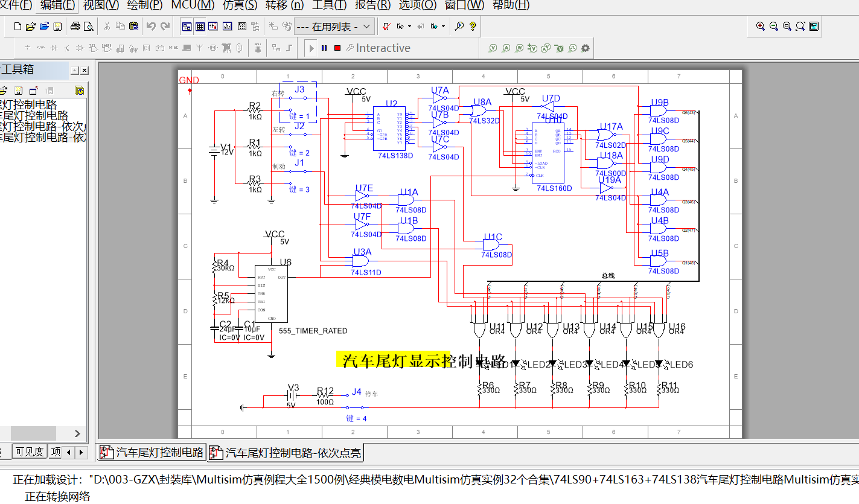This screenshot has width=859, height=504.
Task: Place a voltage reference probe
Action: coord(559,48)
